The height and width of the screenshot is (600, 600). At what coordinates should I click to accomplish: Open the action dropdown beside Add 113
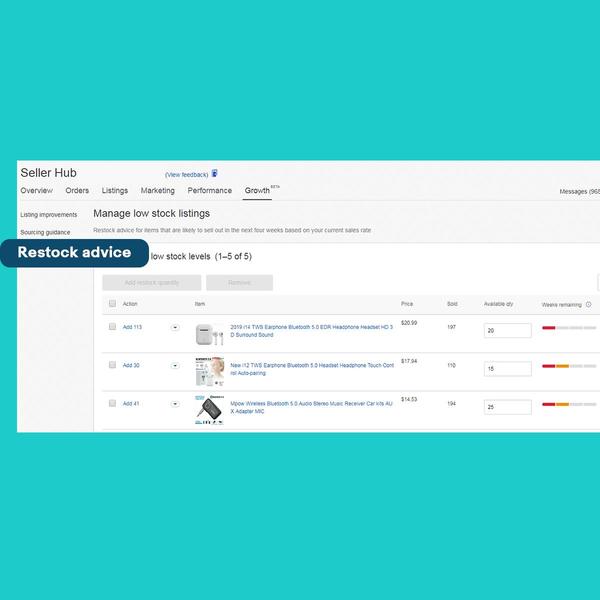pos(175,327)
